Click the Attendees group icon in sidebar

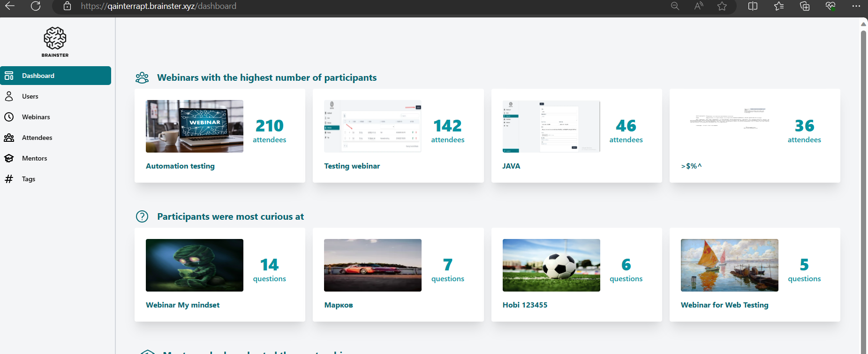click(9, 138)
